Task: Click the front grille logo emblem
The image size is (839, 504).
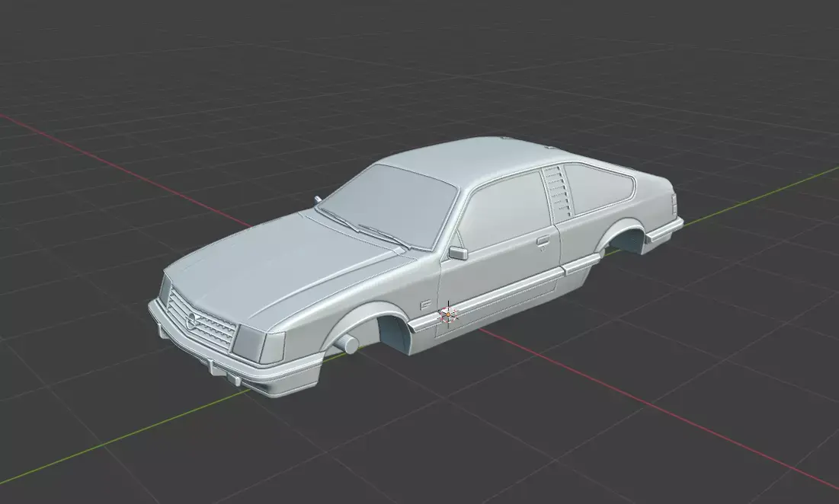Action: [x=191, y=321]
